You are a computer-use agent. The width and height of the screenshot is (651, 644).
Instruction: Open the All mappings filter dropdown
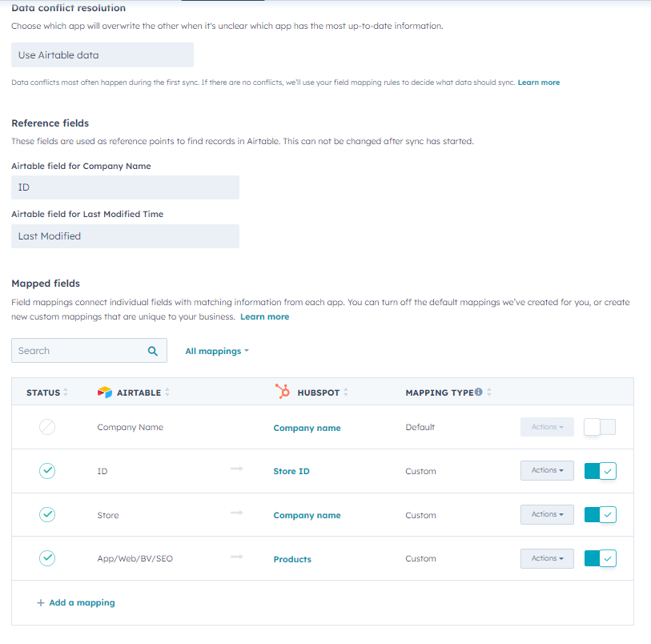(x=216, y=351)
